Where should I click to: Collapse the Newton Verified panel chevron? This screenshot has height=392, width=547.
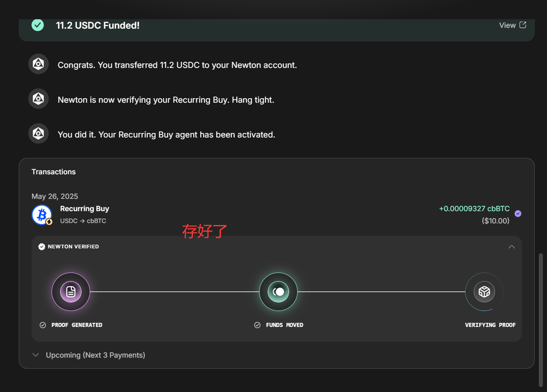(x=512, y=247)
